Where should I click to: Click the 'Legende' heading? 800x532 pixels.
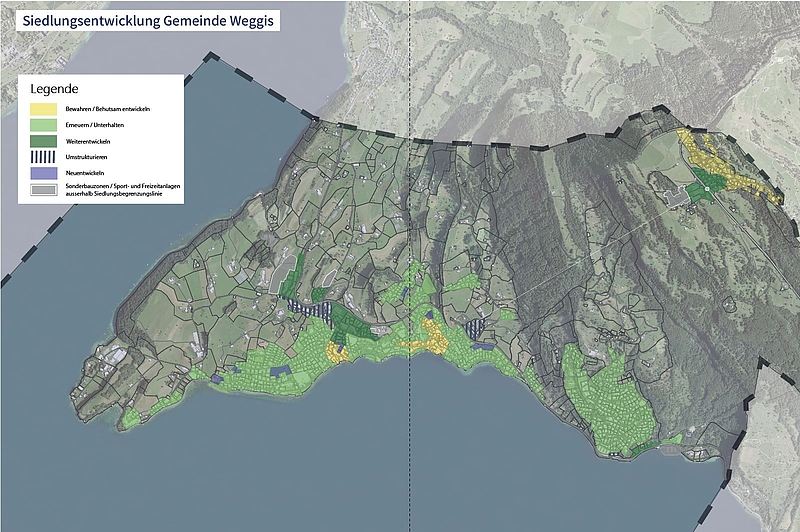[x=55, y=89]
